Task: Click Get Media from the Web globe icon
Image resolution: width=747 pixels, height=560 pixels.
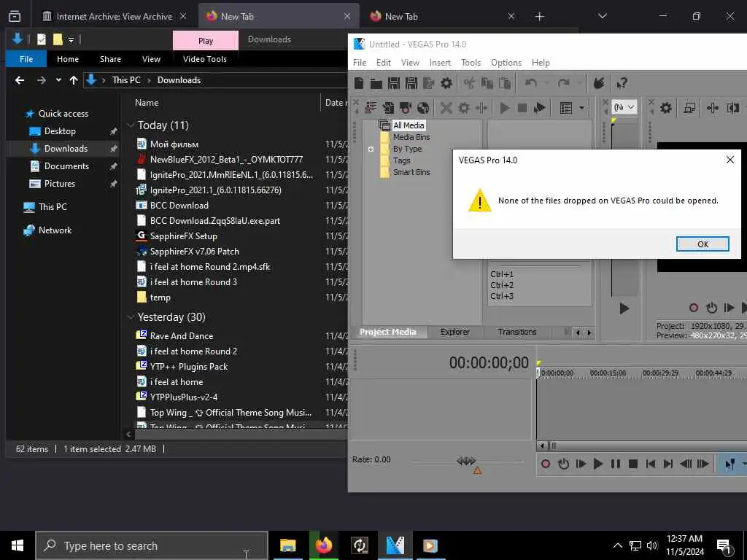Action: tap(423, 108)
